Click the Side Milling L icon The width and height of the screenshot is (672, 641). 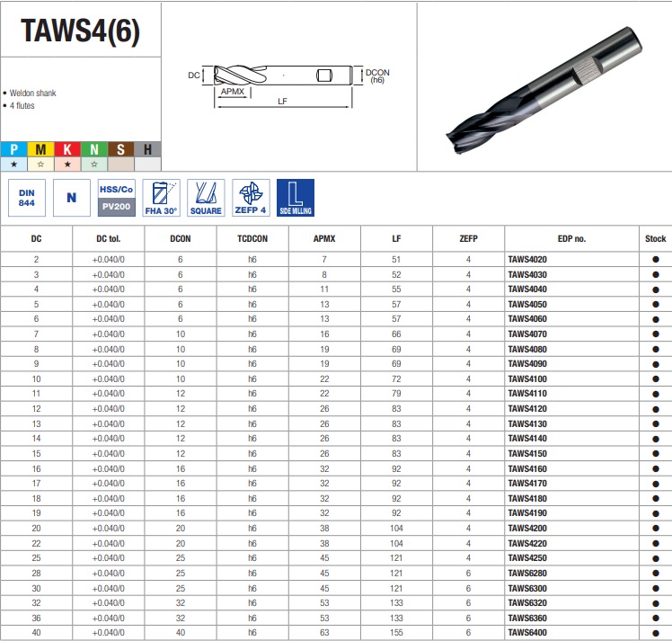click(x=296, y=198)
